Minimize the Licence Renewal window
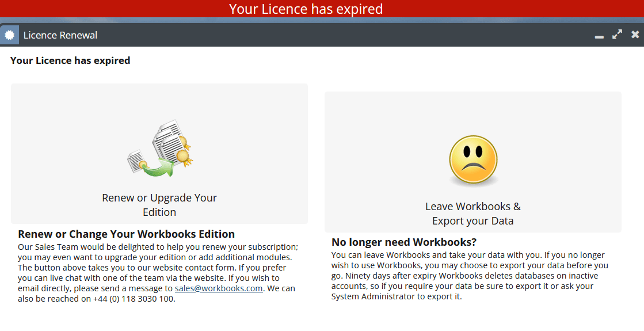Image resolution: width=644 pixels, height=331 pixels. (x=599, y=36)
